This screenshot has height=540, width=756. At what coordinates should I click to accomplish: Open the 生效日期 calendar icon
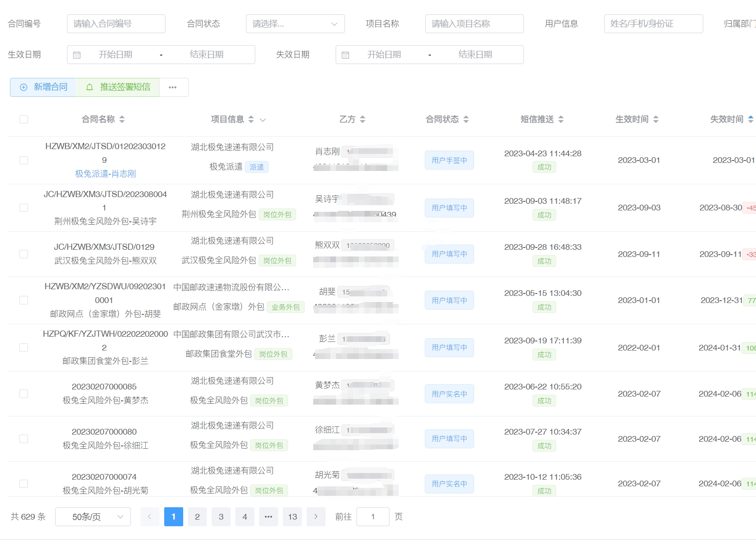click(x=77, y=55)
